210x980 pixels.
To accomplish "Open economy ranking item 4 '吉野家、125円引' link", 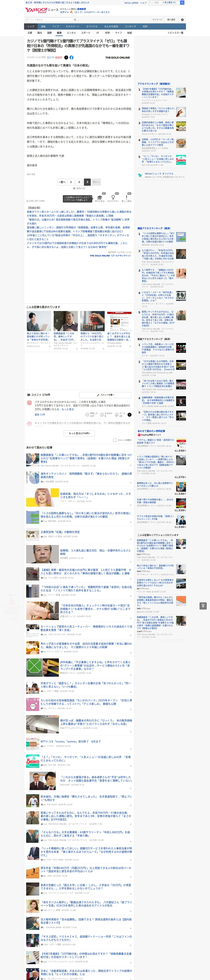I will coord(158,143).
